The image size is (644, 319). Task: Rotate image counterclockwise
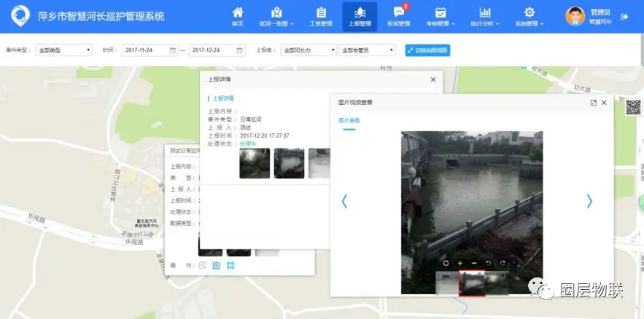(489, 263)
